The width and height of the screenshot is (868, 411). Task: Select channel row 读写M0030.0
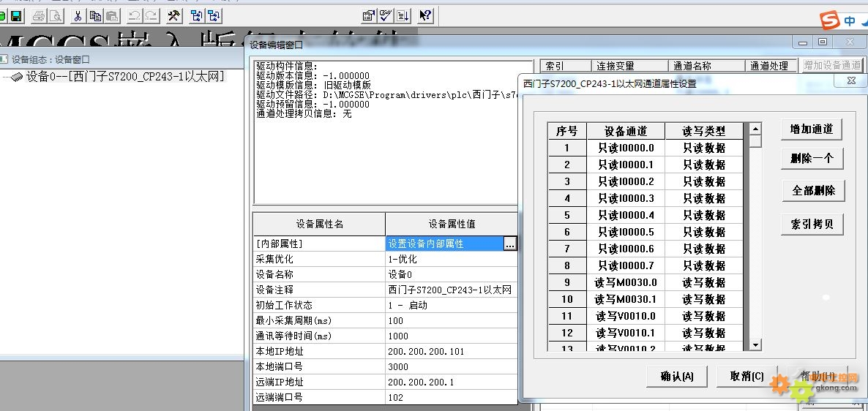[x=646, y=283]
